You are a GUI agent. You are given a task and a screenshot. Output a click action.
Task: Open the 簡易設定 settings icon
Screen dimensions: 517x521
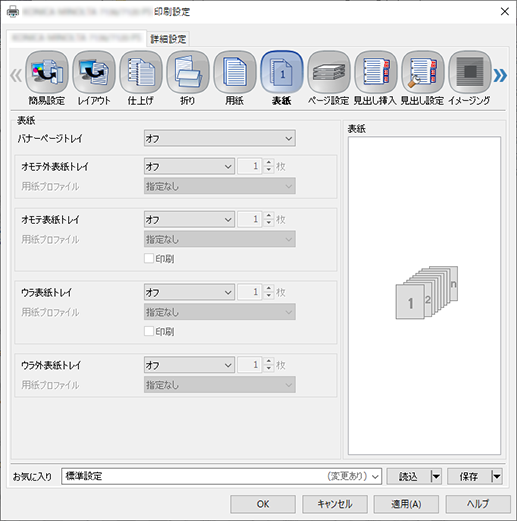click(47, 72)
